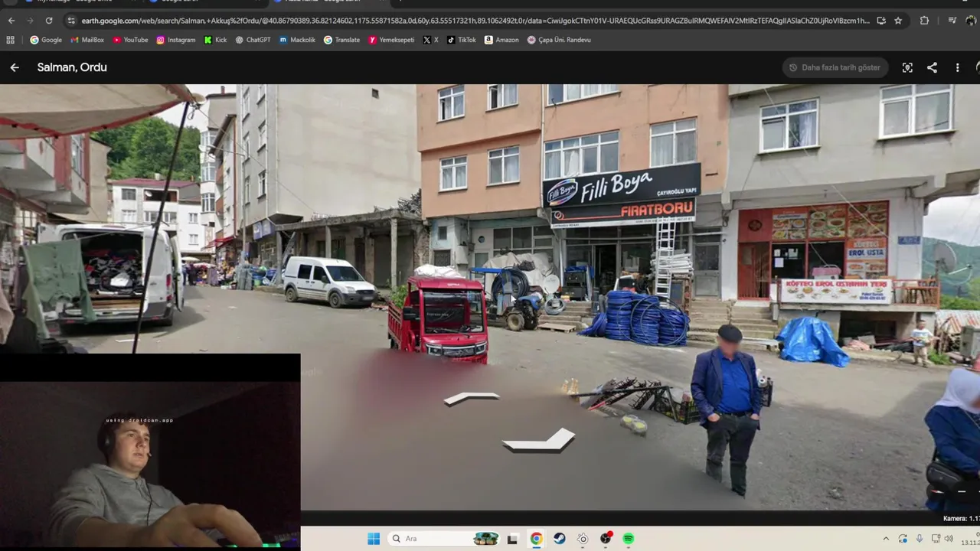Open the Google bookmark
This screenshot has height=551, width=980.
pos(46,40)
